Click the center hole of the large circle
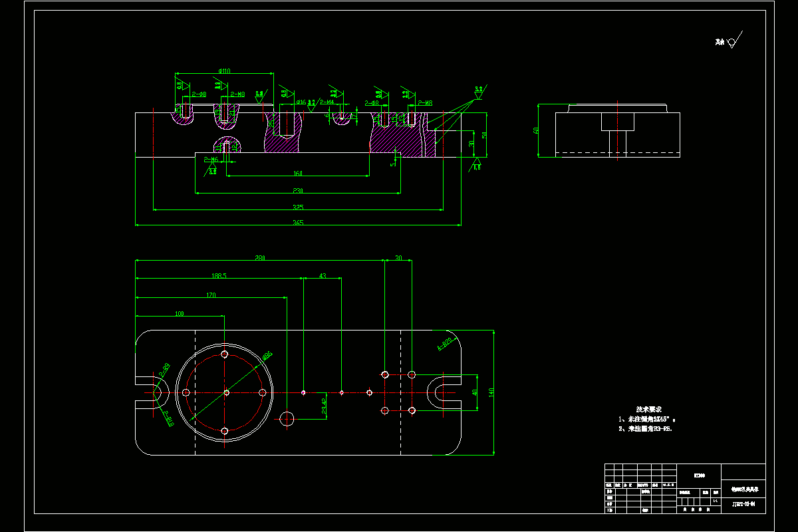The width and height of the screenshot is (798, 532). tap(227, 393)
